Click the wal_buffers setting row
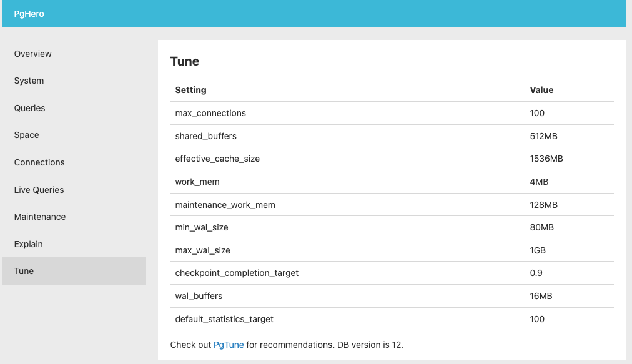The image size is (632, 364). 199,296
